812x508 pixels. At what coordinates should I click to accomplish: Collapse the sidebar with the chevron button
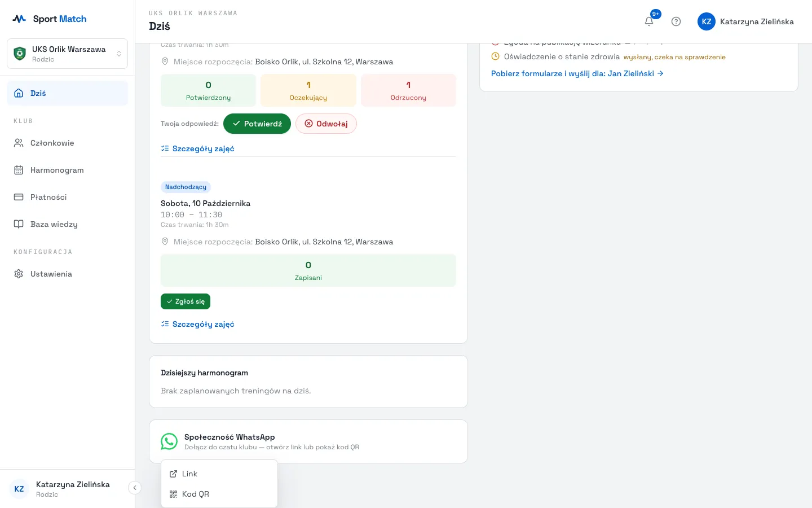[x=134, y=488]
